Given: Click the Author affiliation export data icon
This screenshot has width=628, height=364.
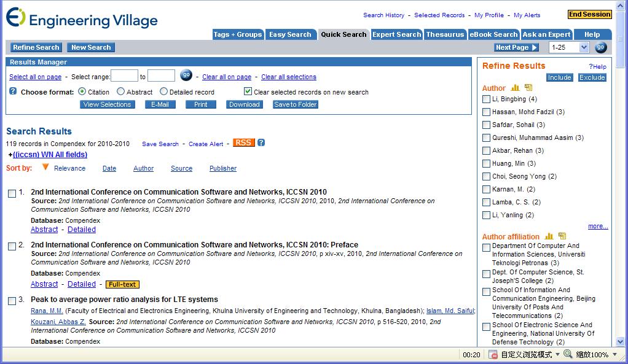Looking at the screenshot, I should pyautogui.click(x=562, y=236).
